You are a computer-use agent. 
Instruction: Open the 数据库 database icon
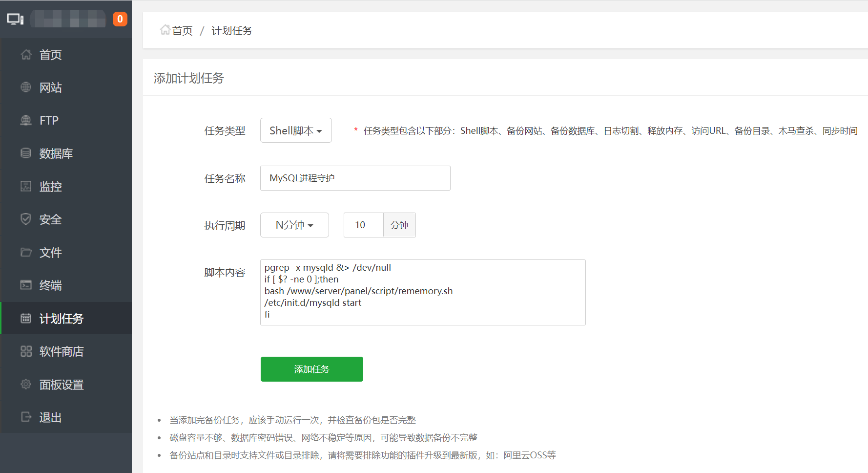(x=26, y=153)
